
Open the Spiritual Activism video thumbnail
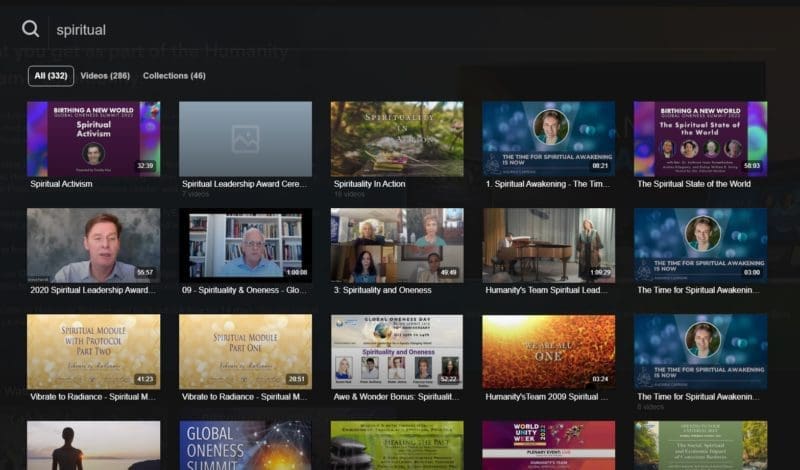(x=93, y=139)
